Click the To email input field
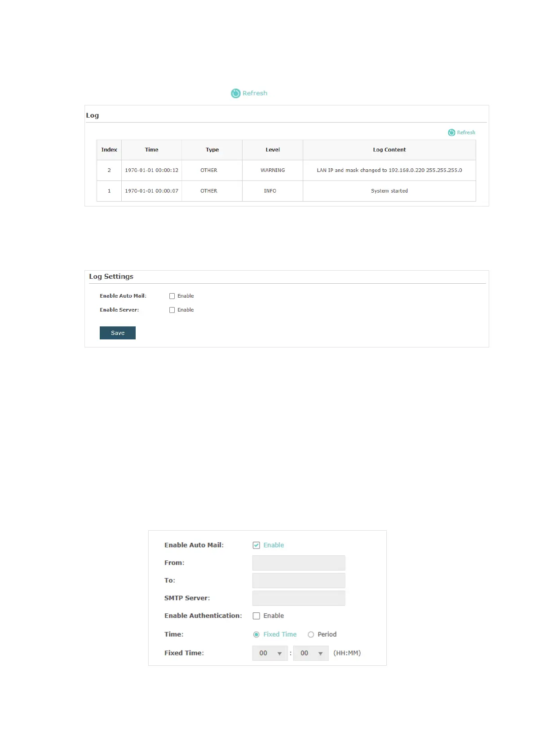 click(x=299, y=580)
